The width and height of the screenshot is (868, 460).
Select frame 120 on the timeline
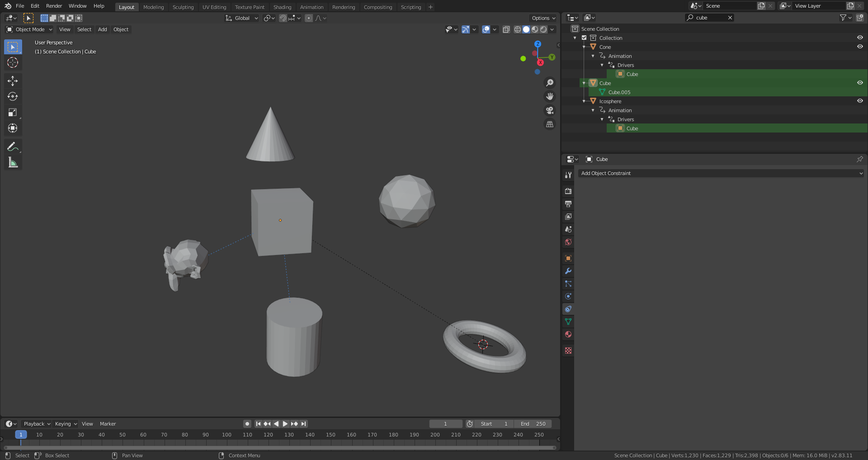268,435
